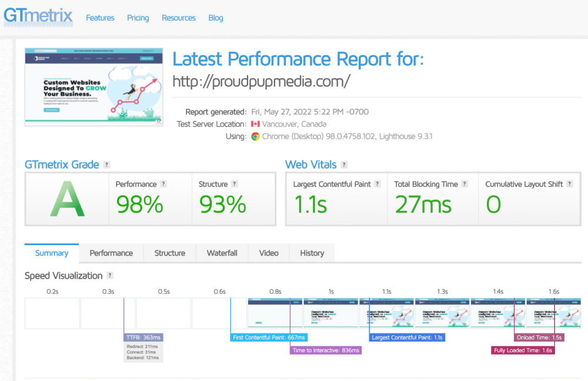This screenshot has width=588, height=381.
Task: Open the Video tab
Action: [x=269, y=253]
